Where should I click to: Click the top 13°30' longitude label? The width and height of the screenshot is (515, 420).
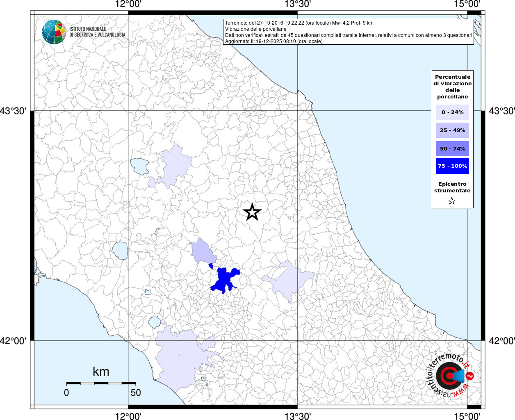pyautogui.click(x=298, y=4)
